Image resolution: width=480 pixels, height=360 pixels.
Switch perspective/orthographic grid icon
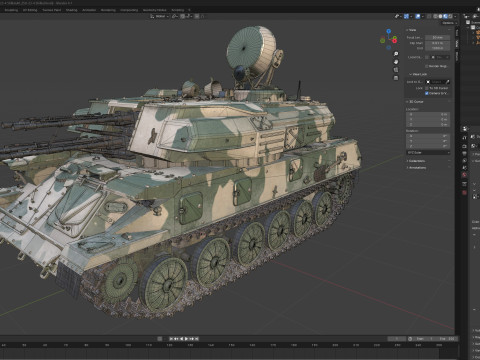point(396,78)
